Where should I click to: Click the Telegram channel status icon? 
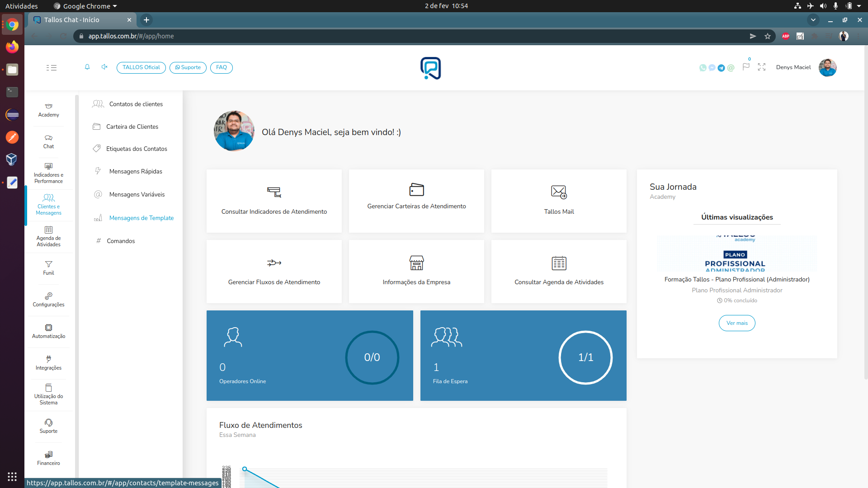click(x=722, y=68)
